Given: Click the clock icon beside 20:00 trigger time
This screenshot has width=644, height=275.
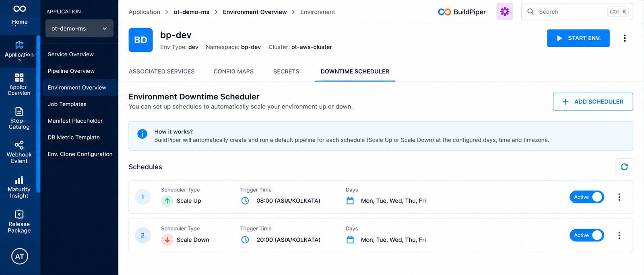Looking at the screenshot, I should tap(245, 240).
